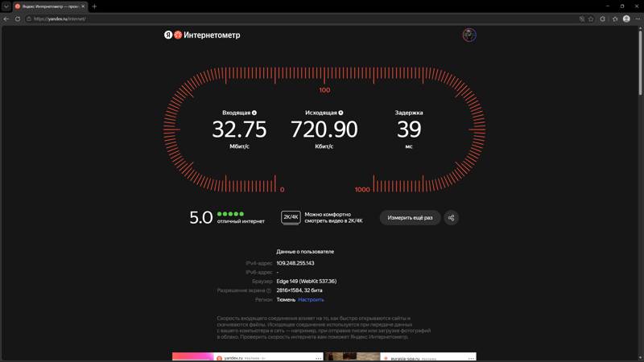Click the site info lock icon
Viewport: 644px width, 362px height.
[29, 19]
